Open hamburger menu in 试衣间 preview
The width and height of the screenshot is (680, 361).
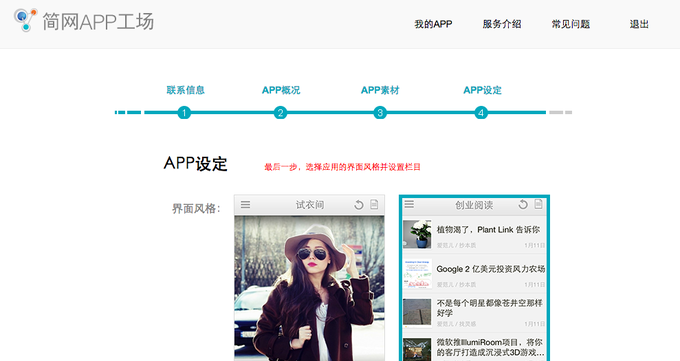(245, 204)
